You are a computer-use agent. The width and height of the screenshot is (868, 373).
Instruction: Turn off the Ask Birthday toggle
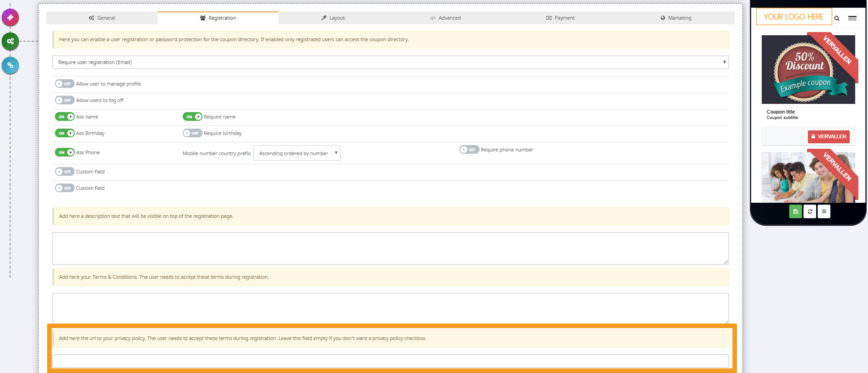(x=64, y=133)
